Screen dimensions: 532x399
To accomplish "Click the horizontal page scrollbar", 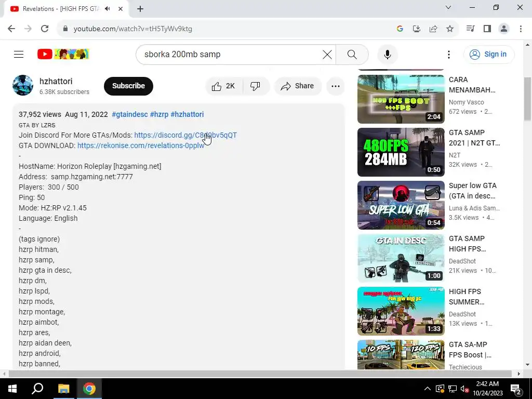I will pyautogui.click(x=260, y=374).
